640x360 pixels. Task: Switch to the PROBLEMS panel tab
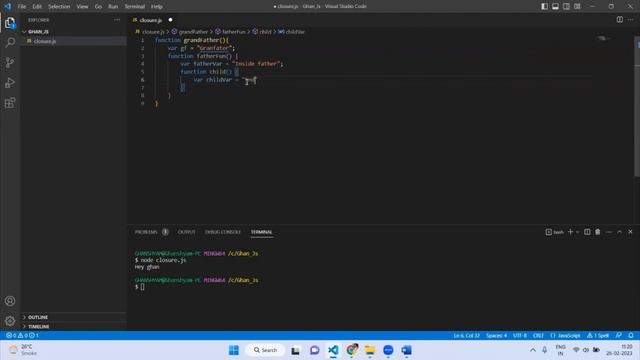click(146, 232)
